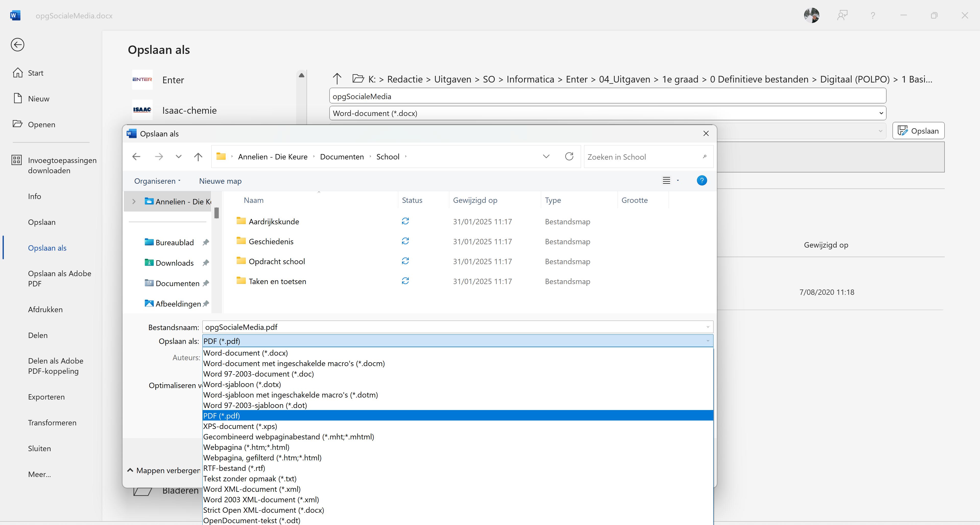Select Afdrukken in the left menu
Image resolution: width=980 pixels, height=525 pixels.
(45, 310)
